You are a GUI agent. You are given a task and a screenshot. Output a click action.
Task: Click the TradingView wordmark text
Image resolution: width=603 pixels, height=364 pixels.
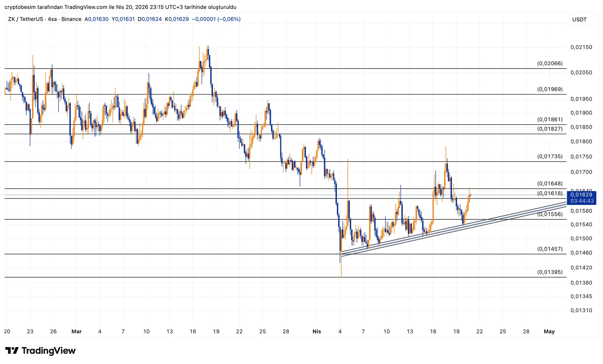coord(49,351)
